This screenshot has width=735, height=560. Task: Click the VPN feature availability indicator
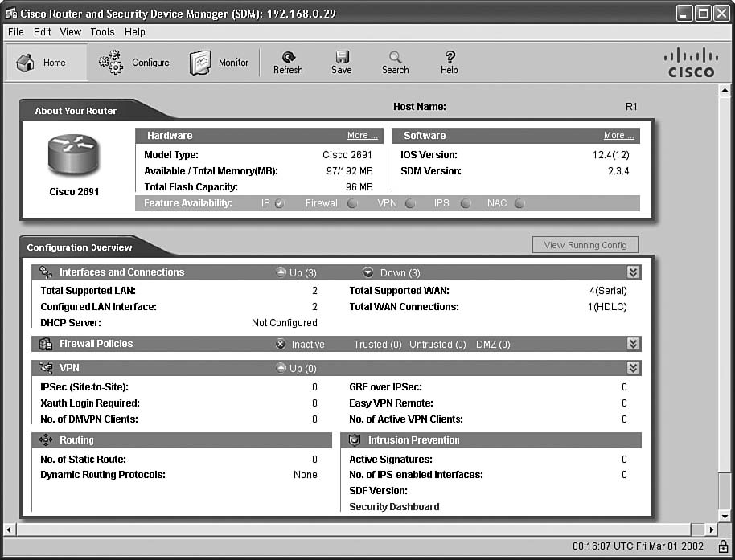410,203
